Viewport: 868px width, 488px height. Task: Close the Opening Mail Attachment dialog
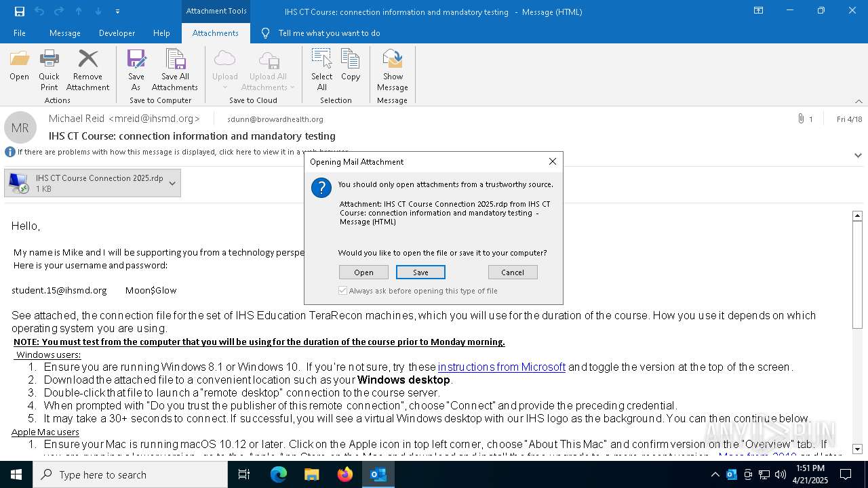[x=553, y=161]
